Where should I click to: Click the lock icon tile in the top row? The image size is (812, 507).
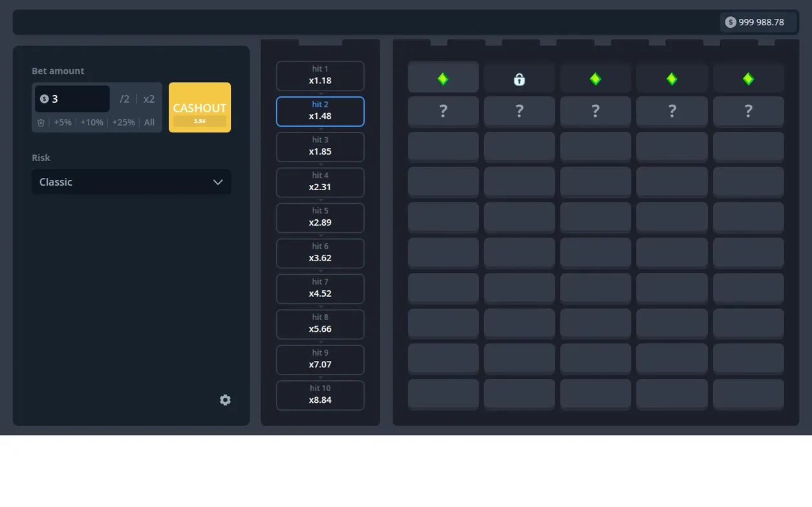pos(519,79)
